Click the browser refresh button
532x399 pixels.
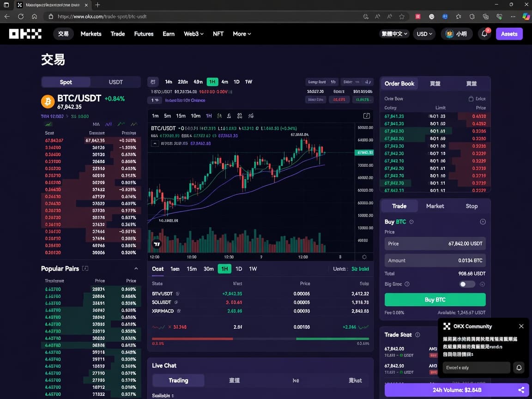[x=21, y=16]
